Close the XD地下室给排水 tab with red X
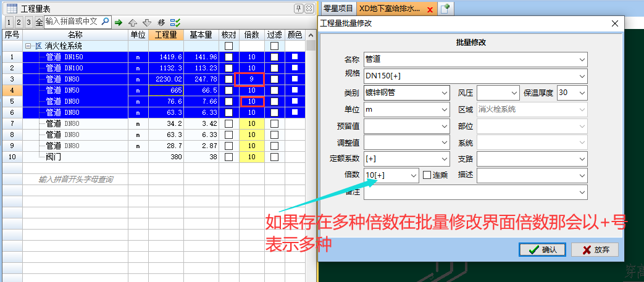 [430, 9]
